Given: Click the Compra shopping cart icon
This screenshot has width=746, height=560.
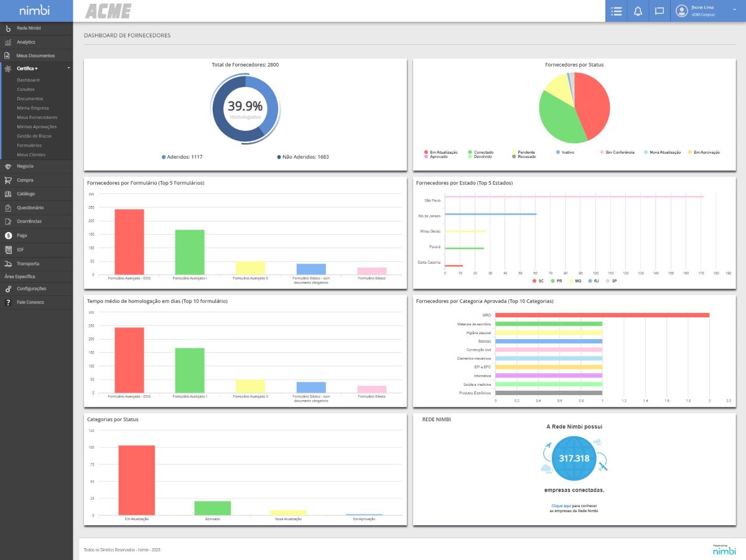Looking at the screenshot, I should pyautogui.click(x=8, y=180).
